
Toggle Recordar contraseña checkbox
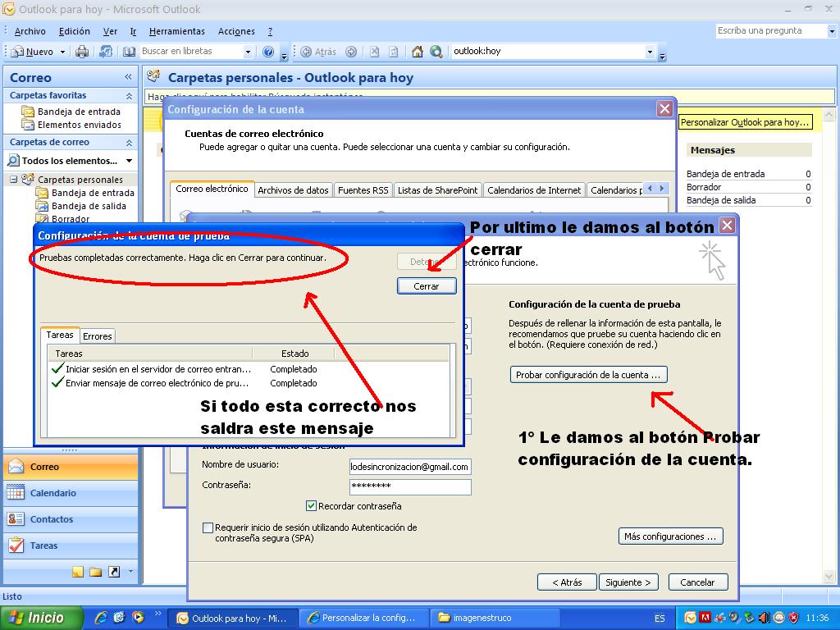pyautogui.click(x=311, y=505)
